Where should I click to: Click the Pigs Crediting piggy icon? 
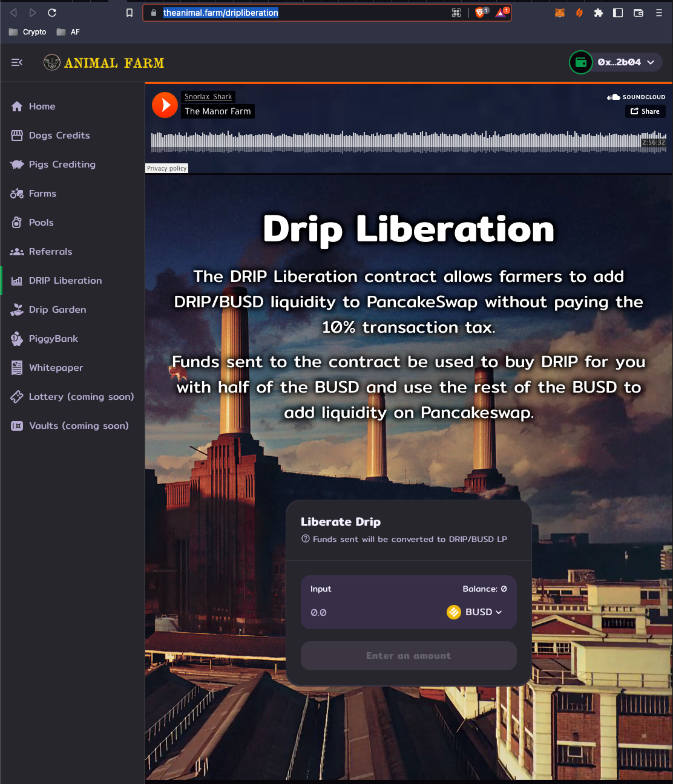17,165
